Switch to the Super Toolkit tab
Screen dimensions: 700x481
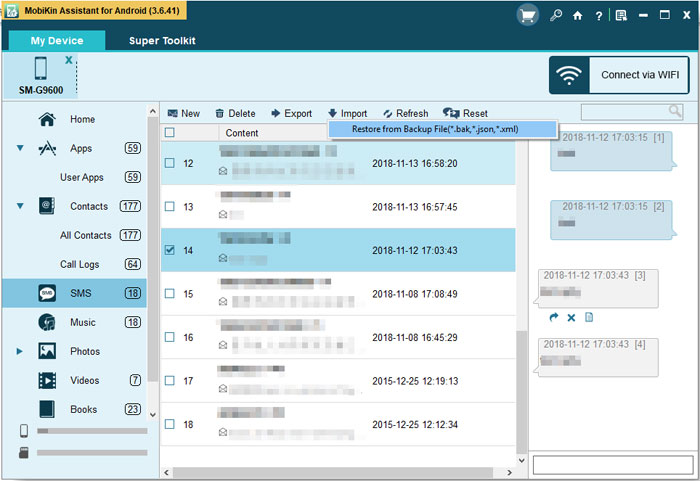point(162,41)
